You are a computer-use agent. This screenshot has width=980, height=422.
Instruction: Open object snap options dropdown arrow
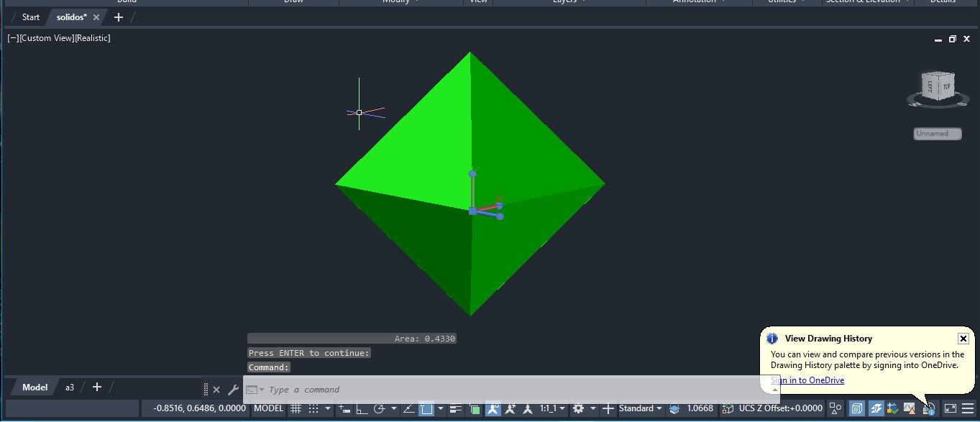[441, 409]
